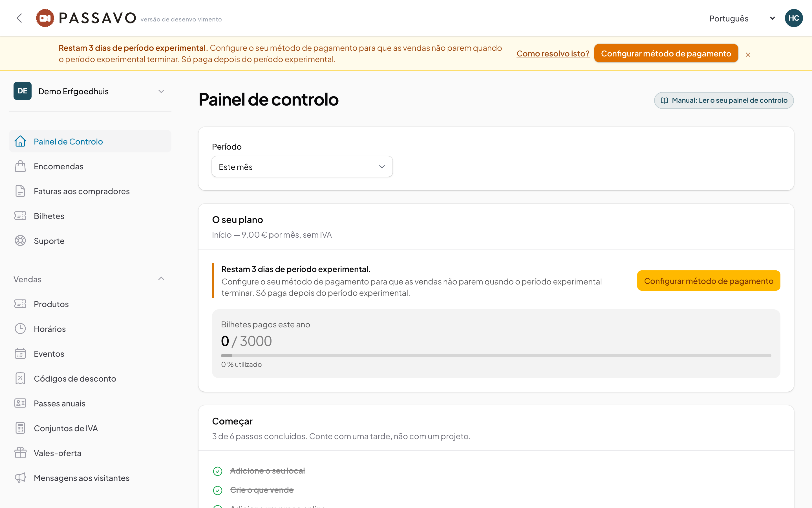Image resolution: width=812 pixels, height=508 pixels.
Task: Collapse the Vendas sidebar section
Action: pos(90,279)
